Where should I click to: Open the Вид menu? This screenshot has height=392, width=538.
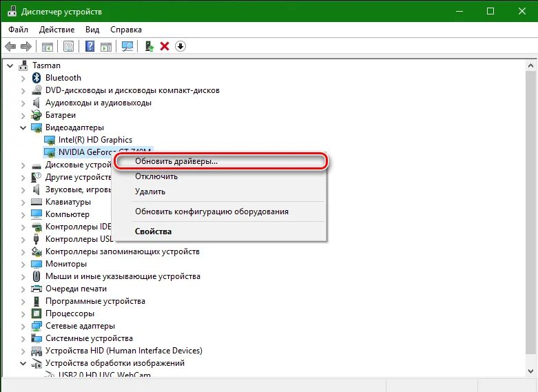(x=92, y=30)
